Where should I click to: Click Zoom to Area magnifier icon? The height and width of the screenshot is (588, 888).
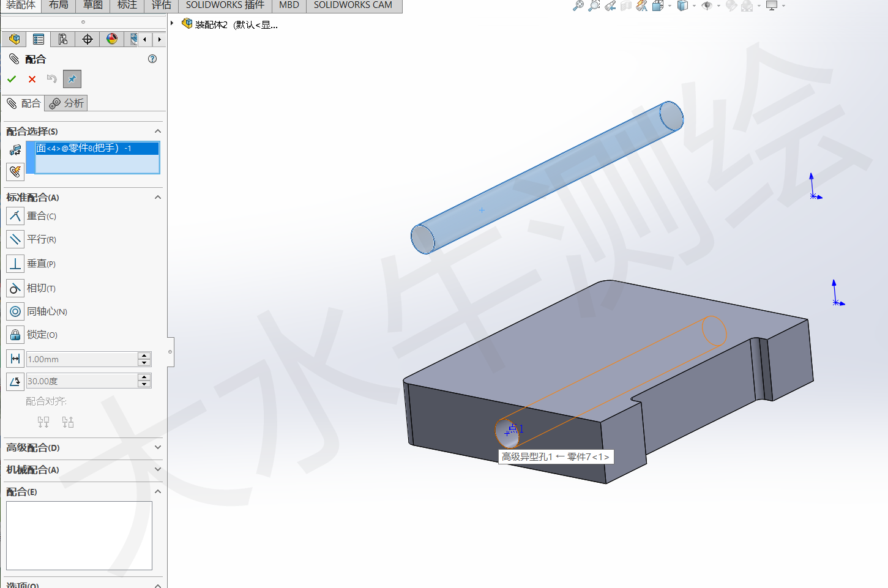594,6
